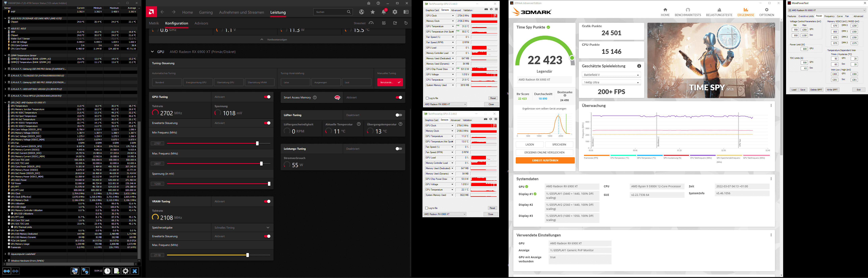Click Write SPPT in MorePowerTool
The height and width of the screenshot is (278, 868).
tap(832, 90)
